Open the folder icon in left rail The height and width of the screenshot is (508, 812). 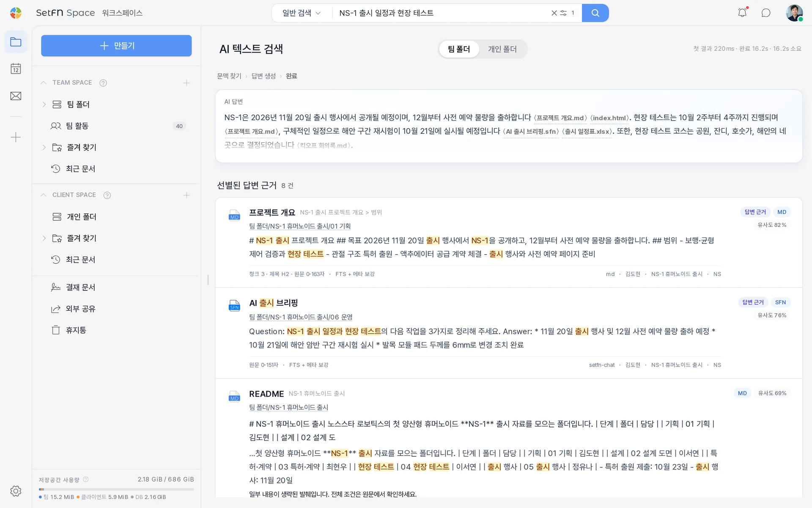point(16,42)
